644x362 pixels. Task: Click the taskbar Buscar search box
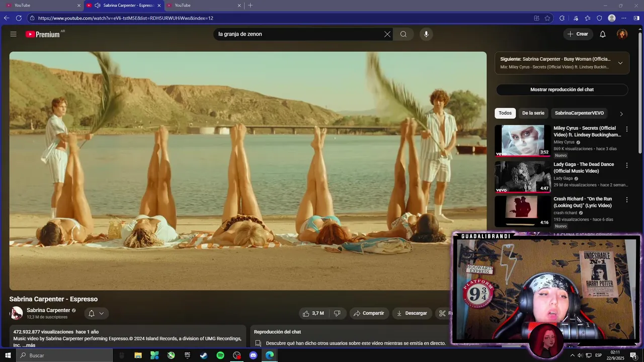(x=64, y=355)
